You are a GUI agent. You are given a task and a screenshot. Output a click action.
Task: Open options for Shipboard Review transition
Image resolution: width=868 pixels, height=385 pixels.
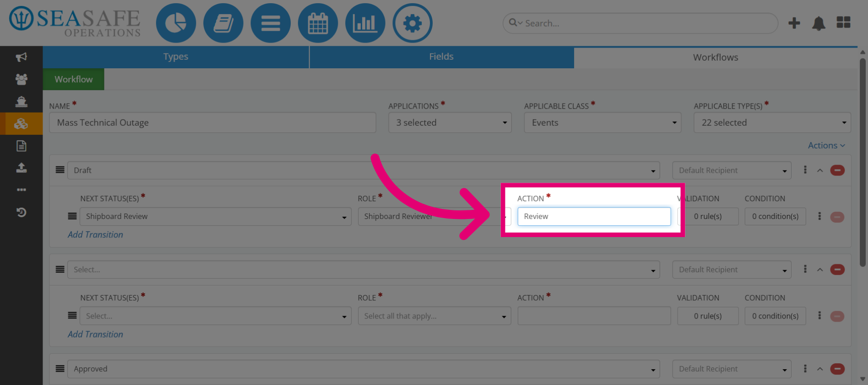[819, 216]
